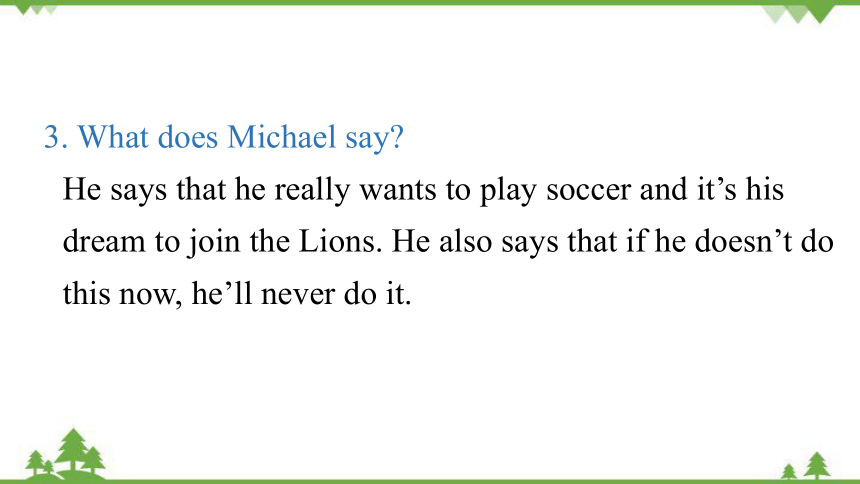Click the word 'doesn't' on second line

[x=743, y=241]
